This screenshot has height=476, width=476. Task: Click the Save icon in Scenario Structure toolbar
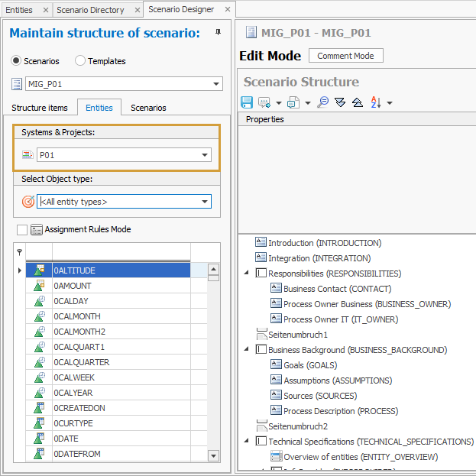click(247, 102)
